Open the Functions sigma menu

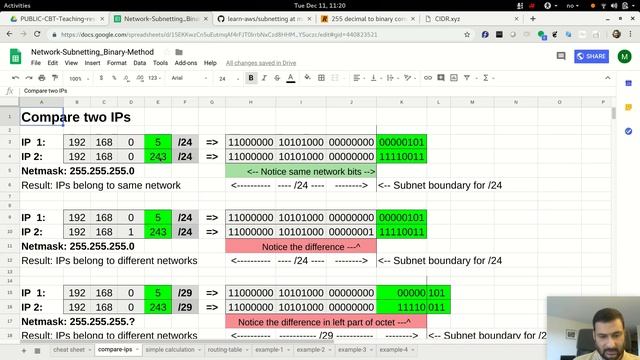[488, 78]
